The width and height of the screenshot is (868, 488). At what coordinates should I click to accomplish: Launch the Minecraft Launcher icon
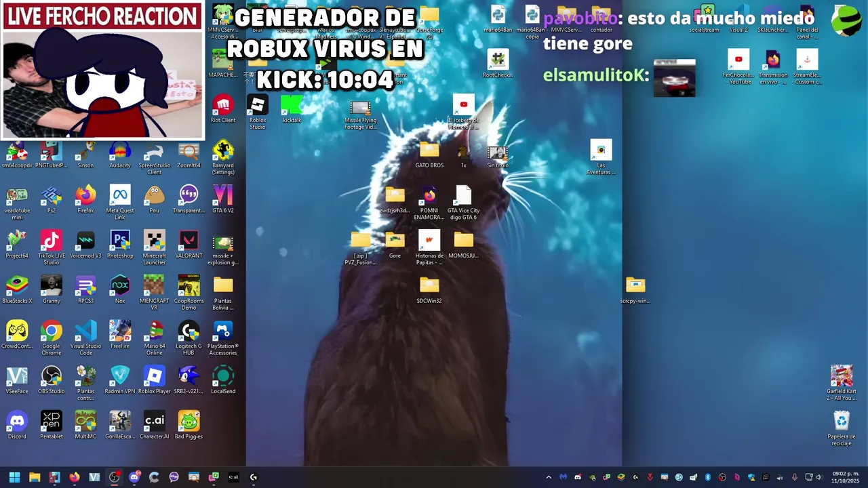point(155,248)
